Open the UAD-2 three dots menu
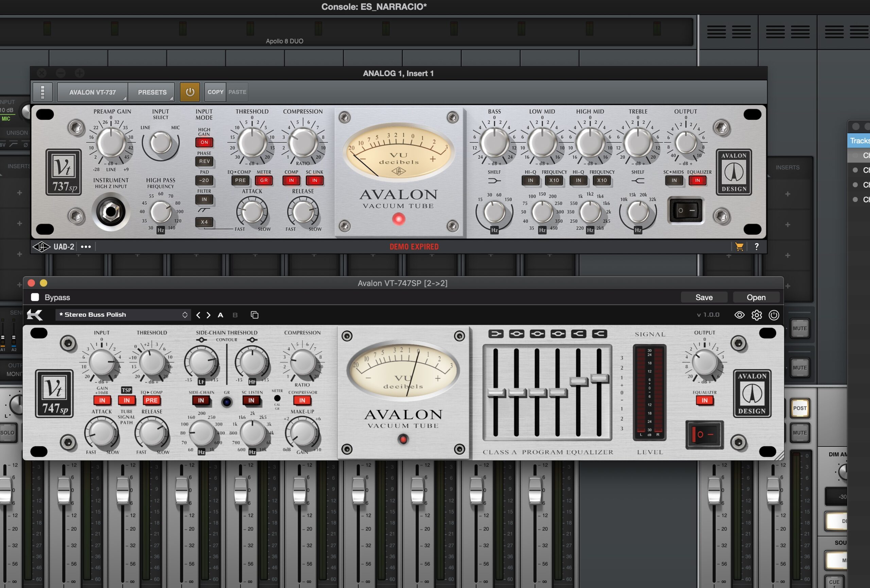Viewport: 870px width, 588px height. click(x=86, y=247)
